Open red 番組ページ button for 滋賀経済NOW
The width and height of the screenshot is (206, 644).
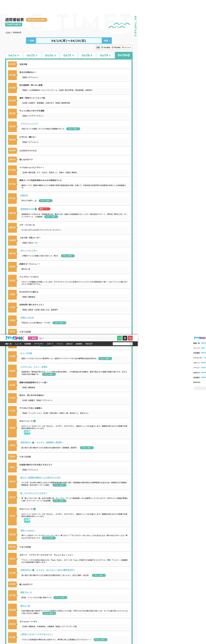click(x=44, y=209)
